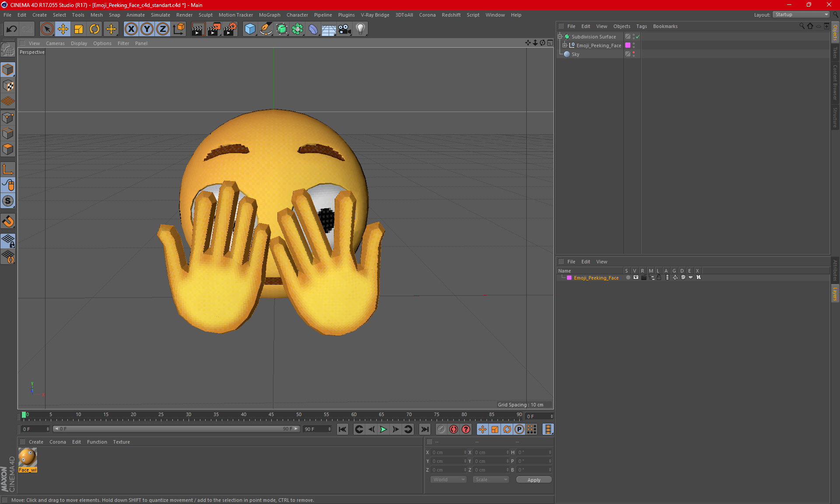
Task: Switch to Edges mode
Action: (x=8, y=133)
